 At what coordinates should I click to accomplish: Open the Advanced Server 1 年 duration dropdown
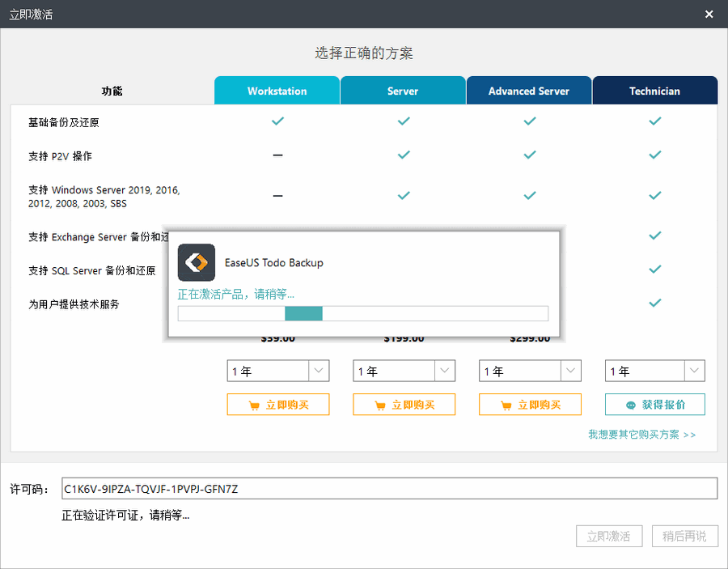click(x=530, y=371)
